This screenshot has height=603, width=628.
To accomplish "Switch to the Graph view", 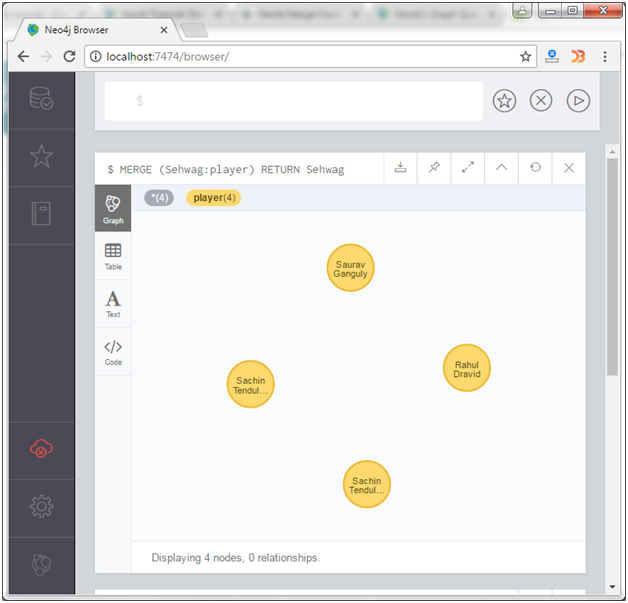I will (113, 208).
